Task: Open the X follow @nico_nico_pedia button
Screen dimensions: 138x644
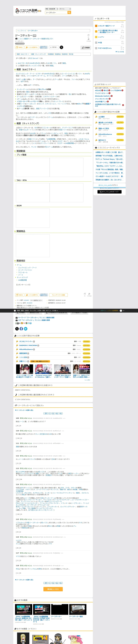Action: (109, 192)
